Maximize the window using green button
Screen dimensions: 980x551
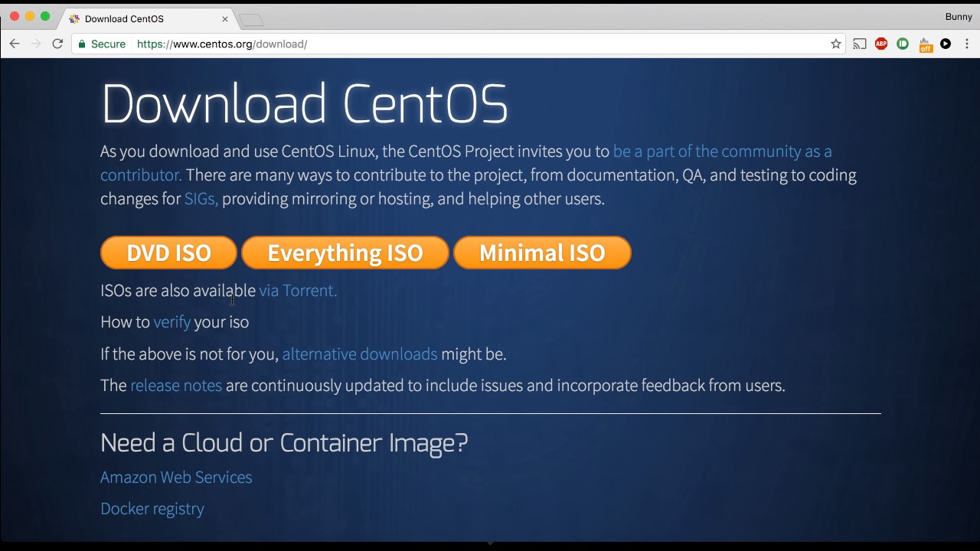[x=45, y=16]
